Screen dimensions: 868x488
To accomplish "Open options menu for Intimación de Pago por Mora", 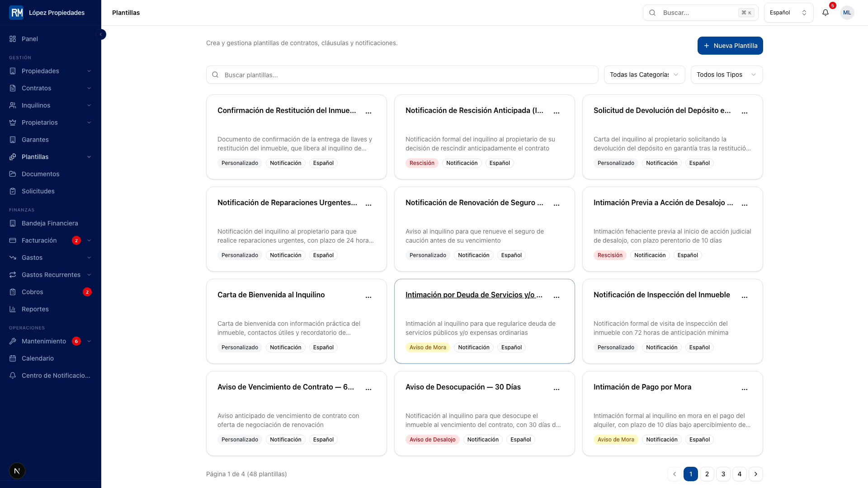I will pos(745,389).
